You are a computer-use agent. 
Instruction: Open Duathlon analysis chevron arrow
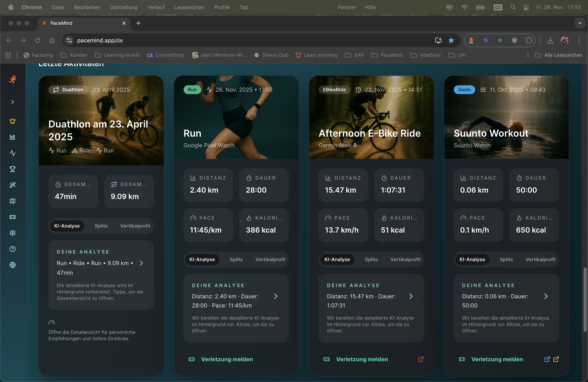point(141,263)
